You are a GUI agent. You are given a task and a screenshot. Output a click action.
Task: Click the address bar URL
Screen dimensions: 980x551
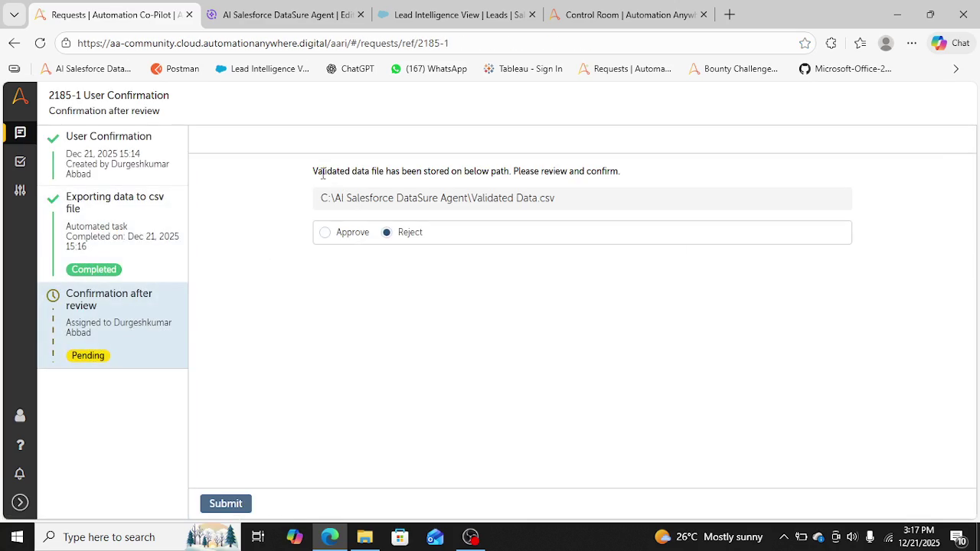pyautogui.click(x=263, y=43)
